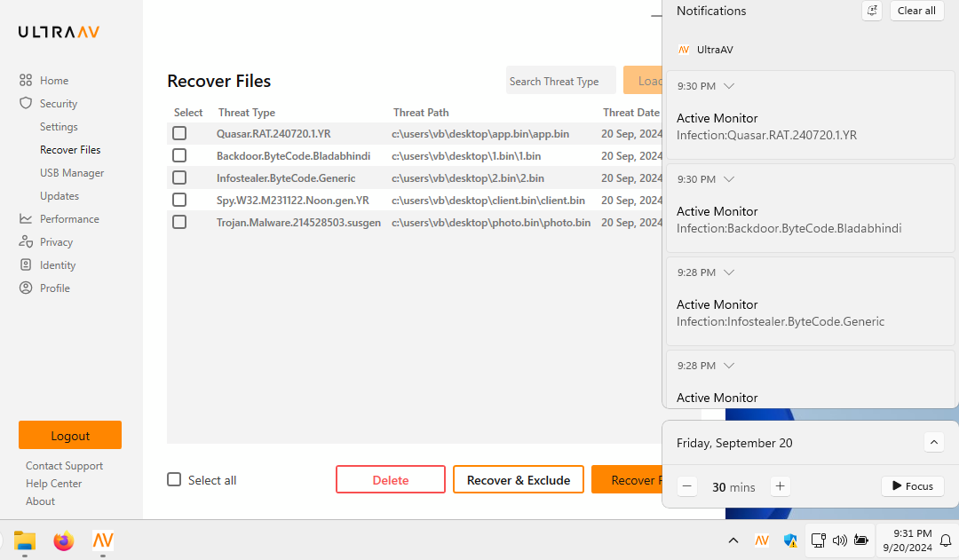
Task: Click path c:\users\vb\desktop\photo.bin\photo.bin
Action: tap(491, 223)
